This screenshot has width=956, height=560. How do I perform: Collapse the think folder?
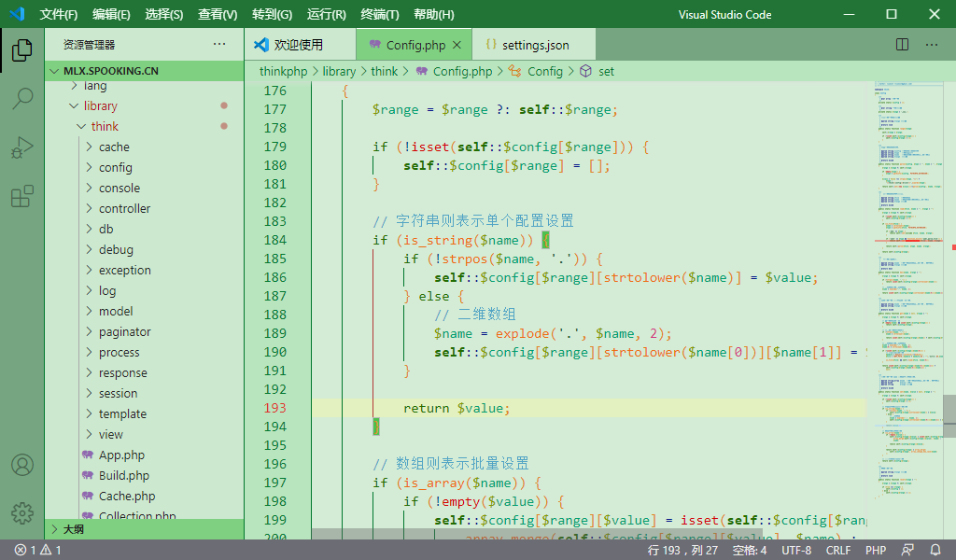click(145, 126)
